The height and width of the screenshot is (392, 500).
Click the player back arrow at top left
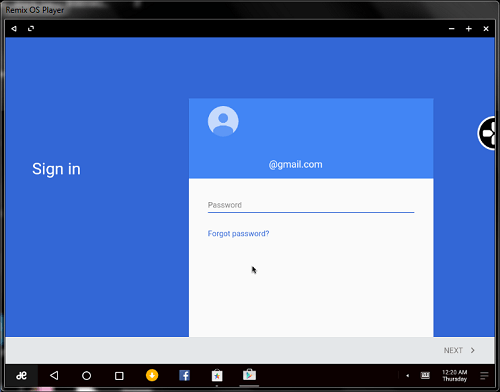coord(14,29)
